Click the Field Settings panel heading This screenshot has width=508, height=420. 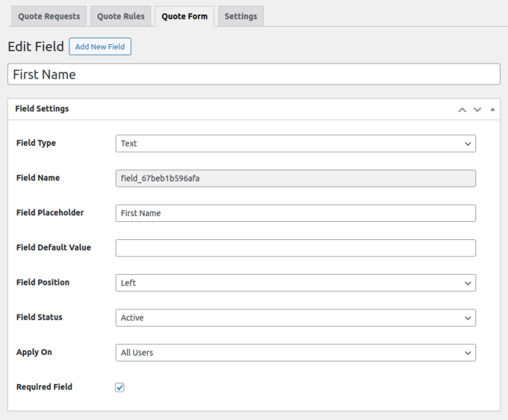tap(42, 109)
